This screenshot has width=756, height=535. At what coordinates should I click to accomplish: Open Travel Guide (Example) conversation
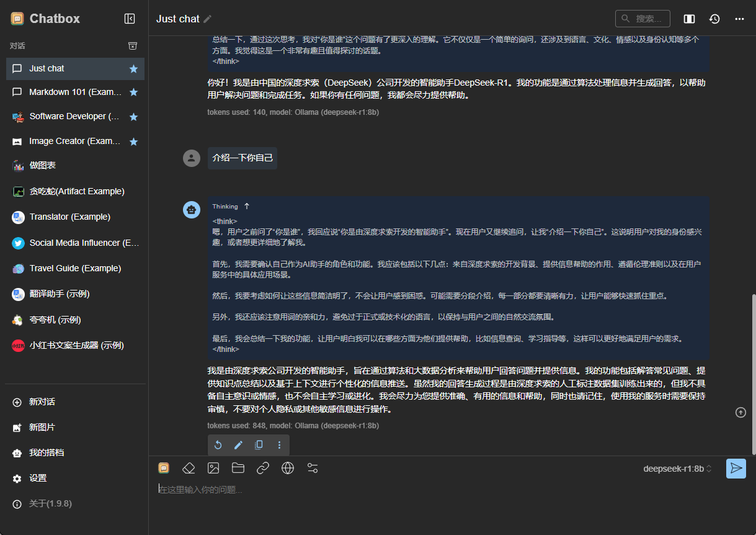(75, 269)
